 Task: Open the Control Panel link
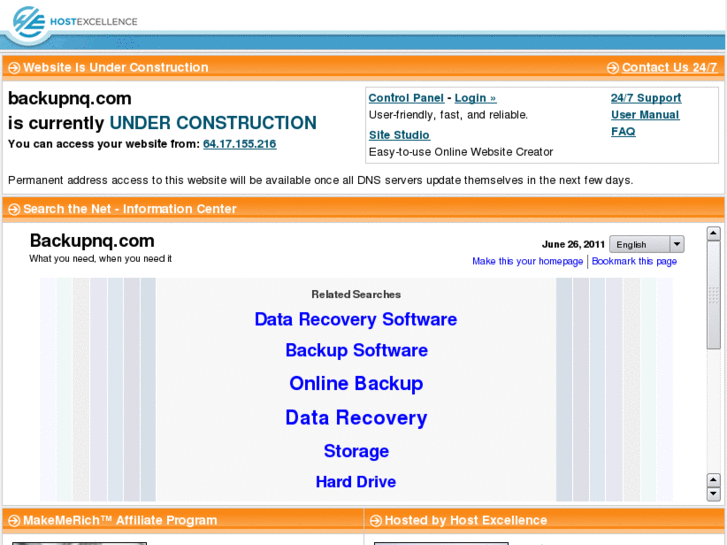tap(406, 98)
